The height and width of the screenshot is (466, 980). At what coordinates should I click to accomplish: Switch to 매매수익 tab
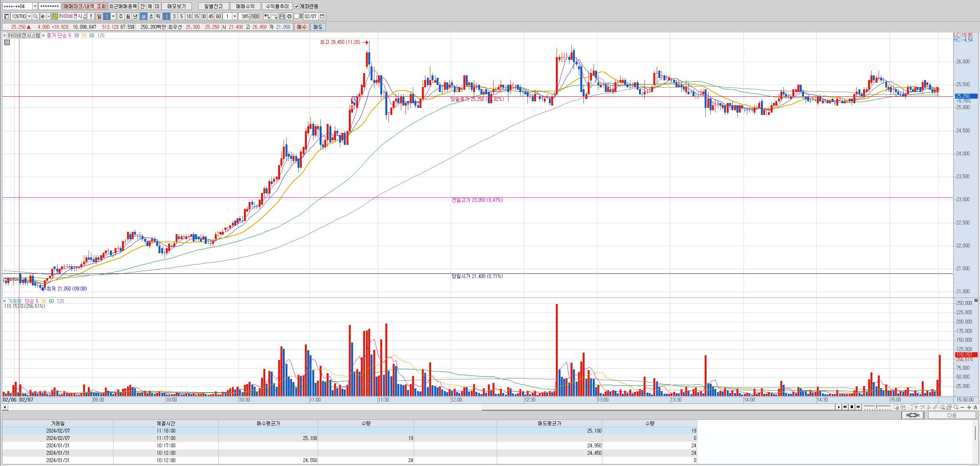click(x=245, y=6)
